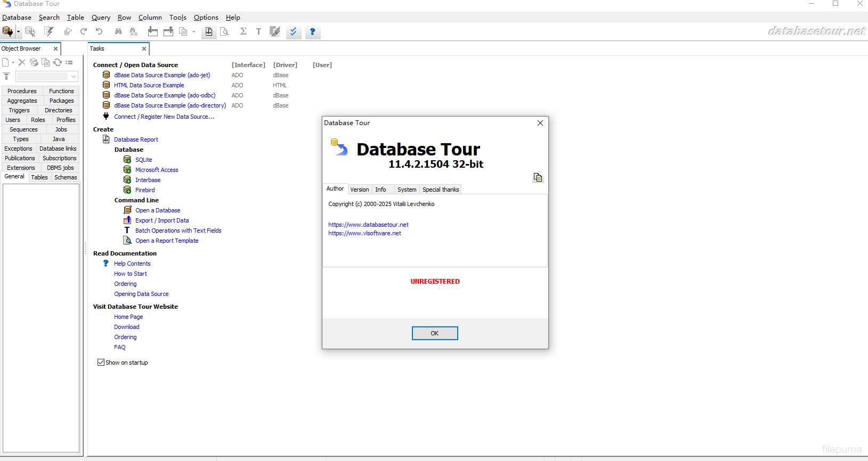The height and width of the screenshot is (461, 868).
Task: Click refresh icon in Object Browser toolbar
Action: click(x=58, y=62)
